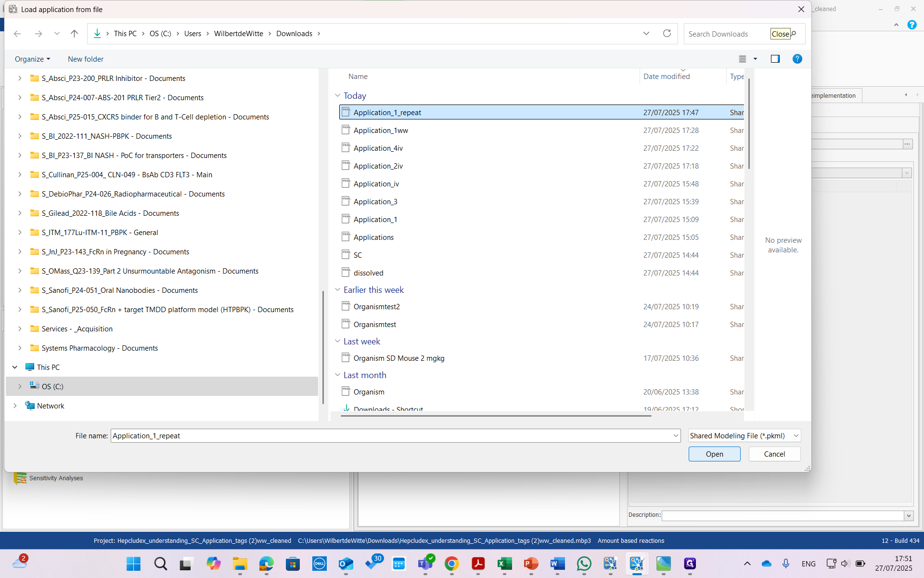Collapse the Earlier this week group
Viewport: 924px width, 578px height.
tap(337, 289)
